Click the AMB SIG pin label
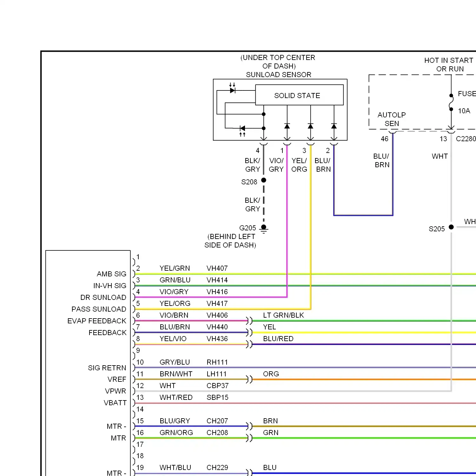Screen dimensions: 476x476 111,274
